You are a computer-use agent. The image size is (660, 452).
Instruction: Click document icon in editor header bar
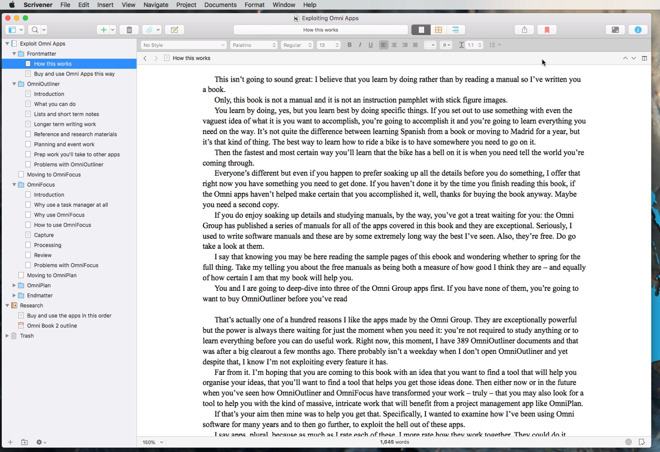167,58
